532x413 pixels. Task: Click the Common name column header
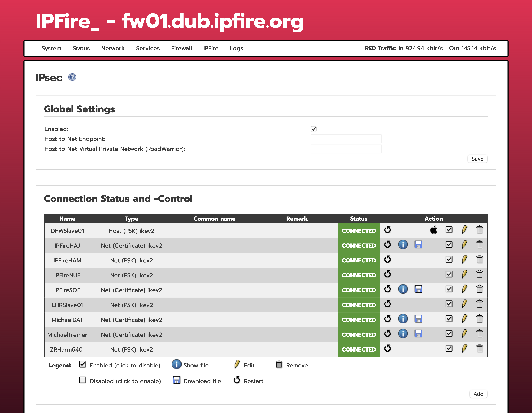(214, 219)
